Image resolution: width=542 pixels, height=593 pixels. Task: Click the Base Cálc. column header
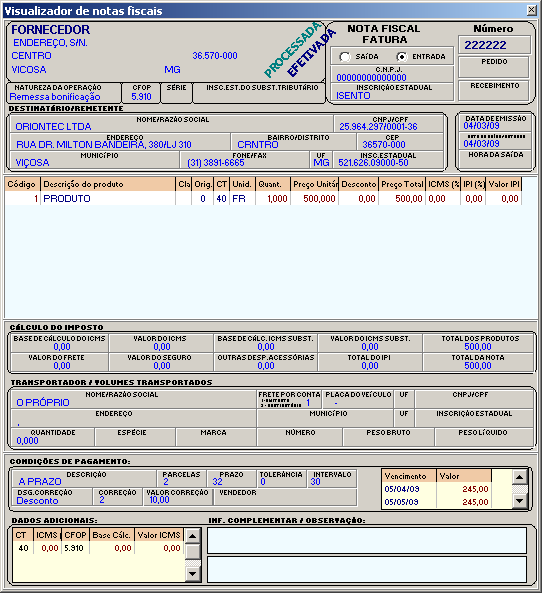(x=112, y=535)
